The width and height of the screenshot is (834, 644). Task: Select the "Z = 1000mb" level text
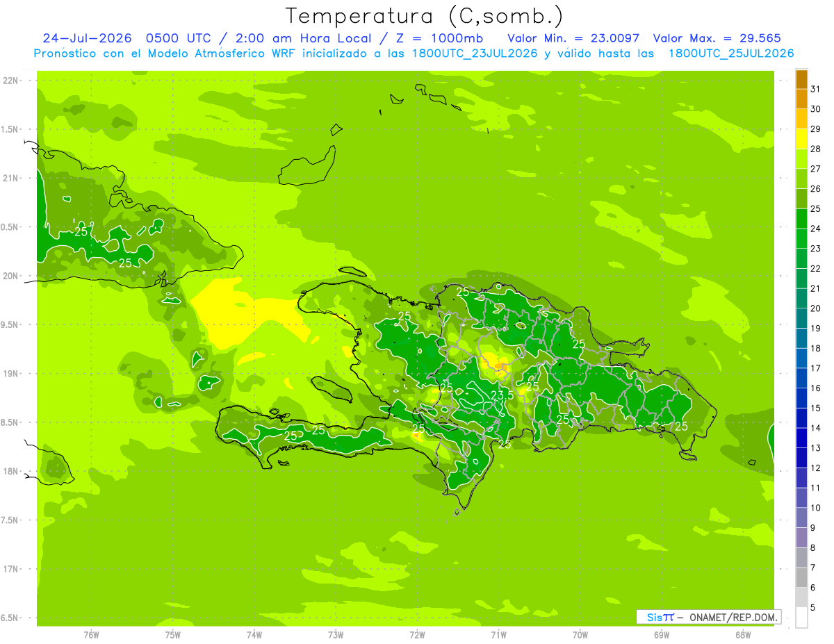pyautogui.click(x=440, y=38)
